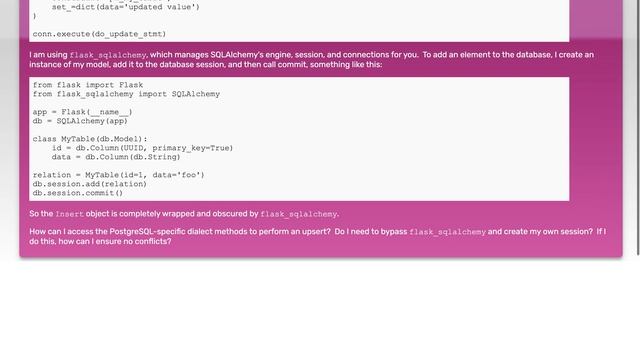The image size is (640, 360).
Task: Click the 'from flask import Flask' line
Action: click(88, 85)
